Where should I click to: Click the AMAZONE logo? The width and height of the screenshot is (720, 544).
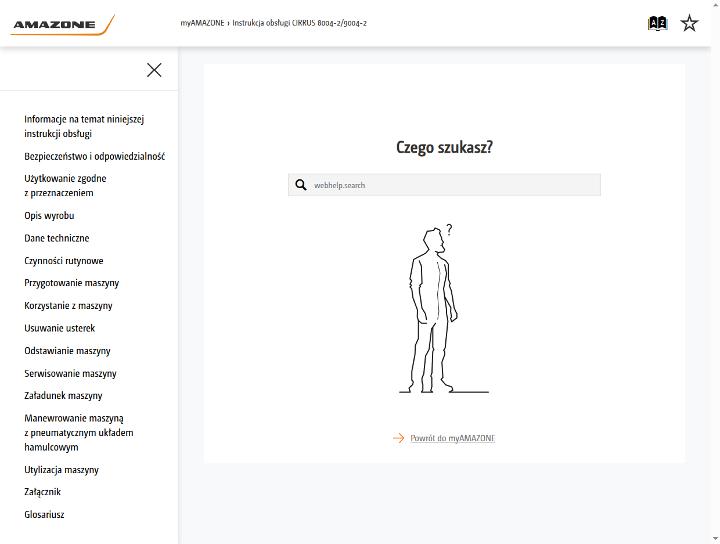pos(62,24)
